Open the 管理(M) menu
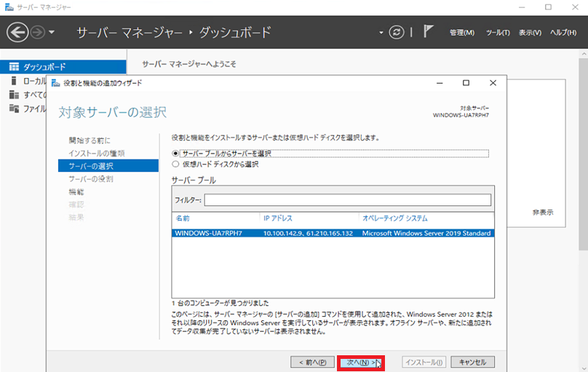Viewport: 588px width, 372px height. click(x=462, y=33)
